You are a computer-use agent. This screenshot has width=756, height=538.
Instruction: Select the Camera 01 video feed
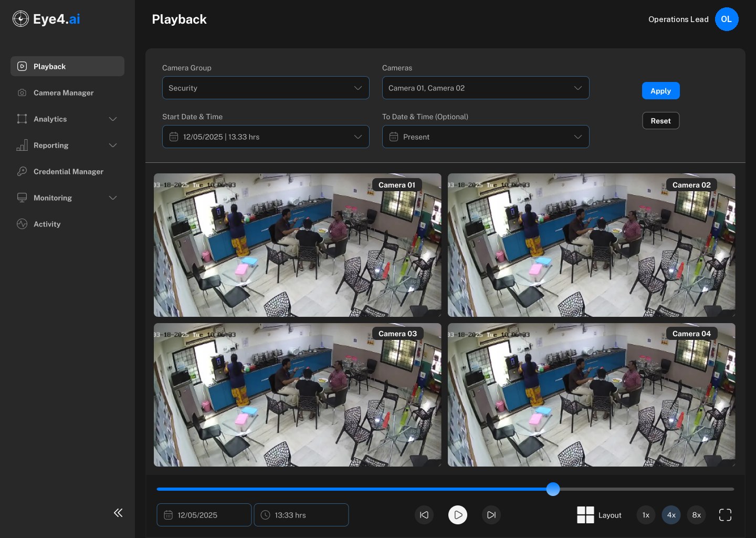click(x=297, y=245)
